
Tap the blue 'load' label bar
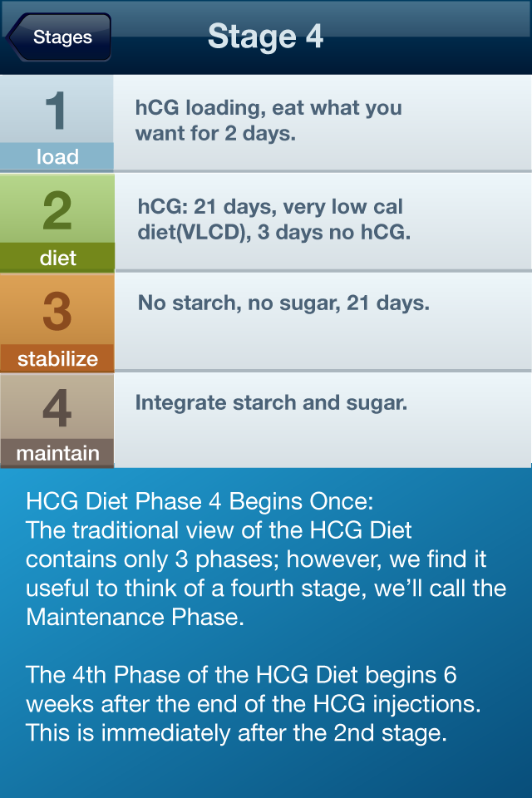(57, 157)
